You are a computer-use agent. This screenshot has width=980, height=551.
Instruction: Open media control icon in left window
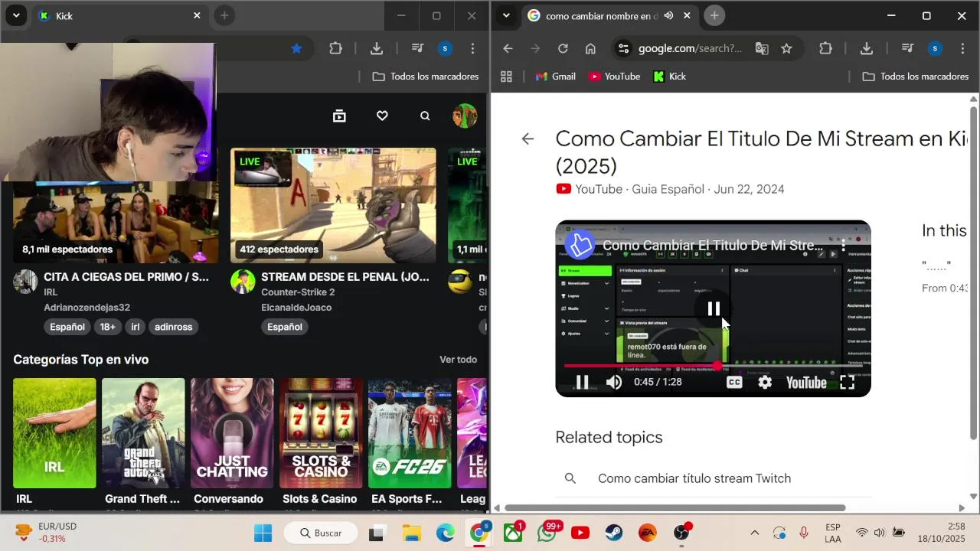coord(417,48)
